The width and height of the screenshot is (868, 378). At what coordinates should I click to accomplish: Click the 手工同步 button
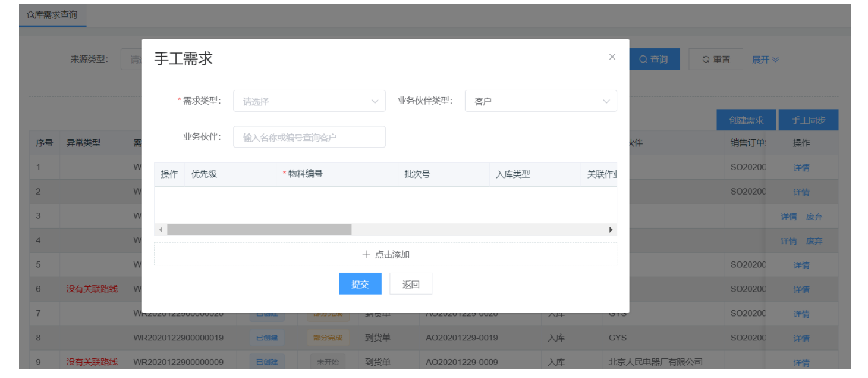click(808, 120)
